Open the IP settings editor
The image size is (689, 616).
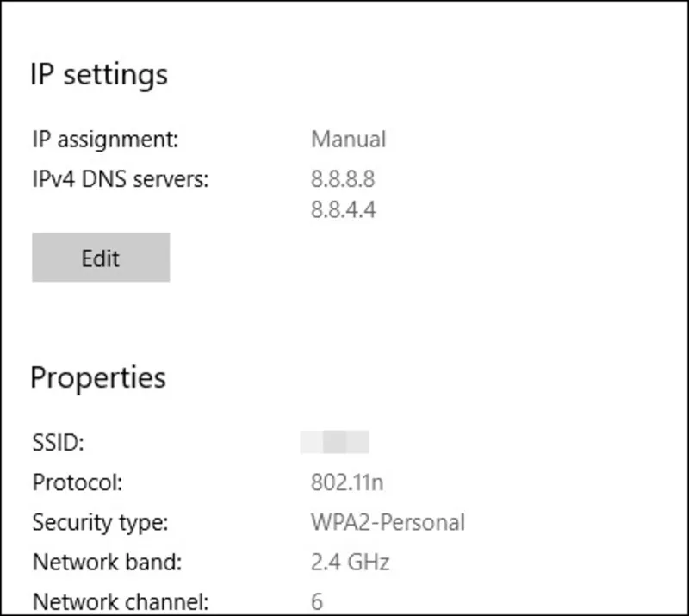click(x=101, y=258)
